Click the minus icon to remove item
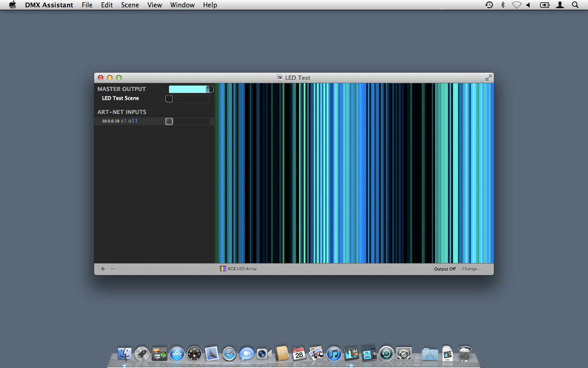 pos(113,269)
